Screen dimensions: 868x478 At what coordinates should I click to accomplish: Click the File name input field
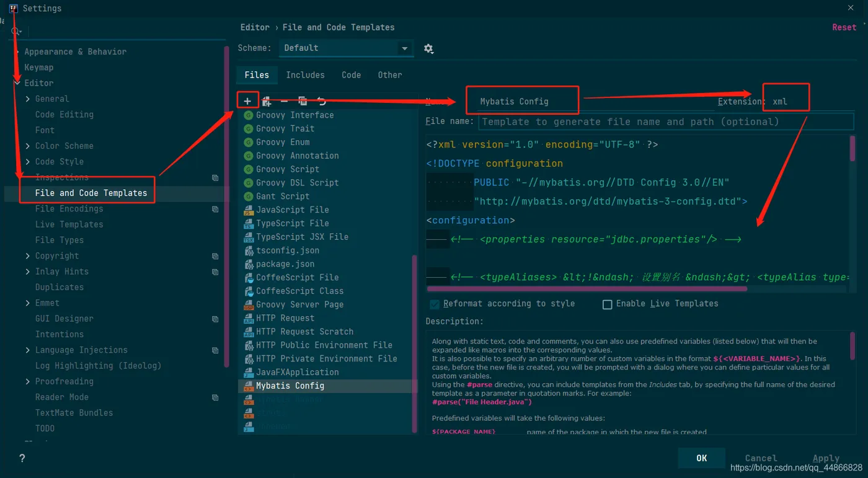(666, 122)
